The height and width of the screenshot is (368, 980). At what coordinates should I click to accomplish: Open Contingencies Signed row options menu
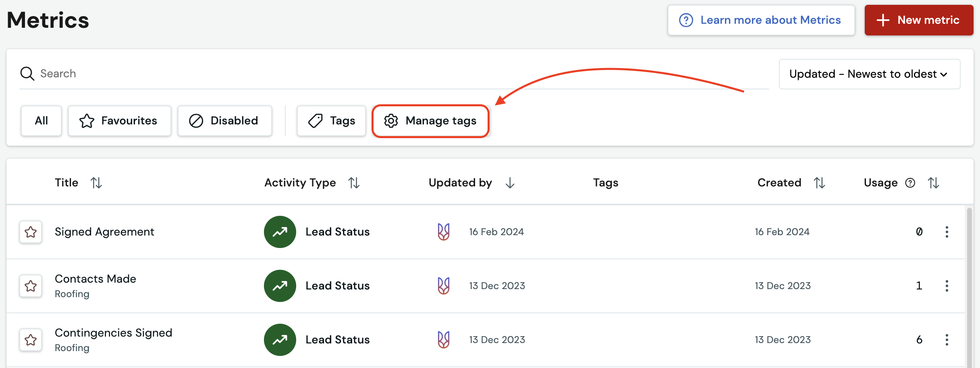click(947, 340)
